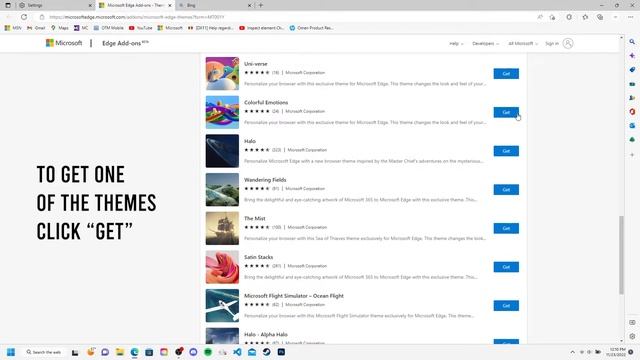The width and height of the screenshot is (640, 360).
Task: Open the Gmail bookmark
Action: tap(36, 28)
